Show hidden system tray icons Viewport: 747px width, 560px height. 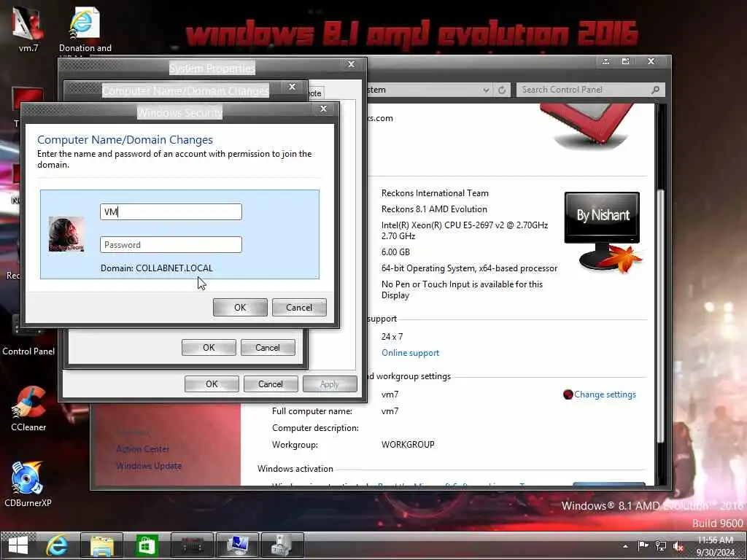pyautogui.click(x=625, y=546)
